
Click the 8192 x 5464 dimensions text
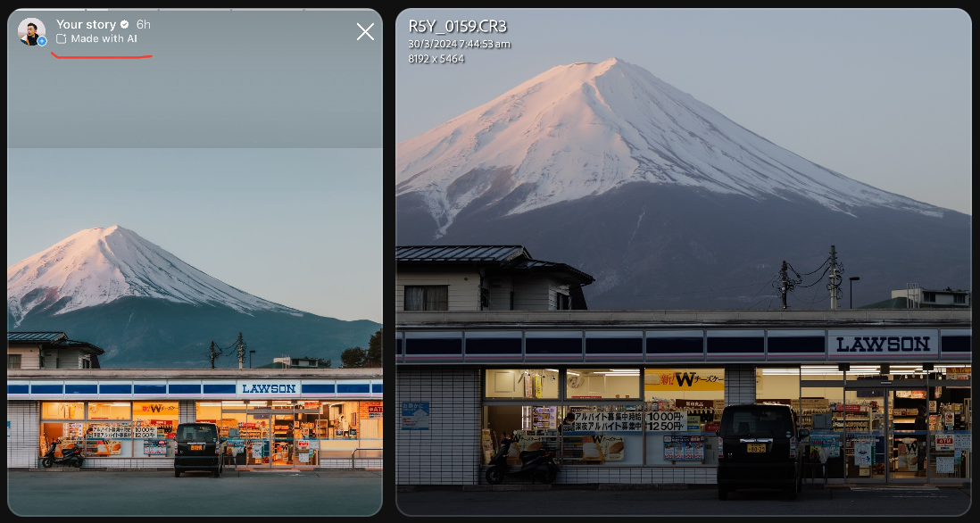click(436, 59)
